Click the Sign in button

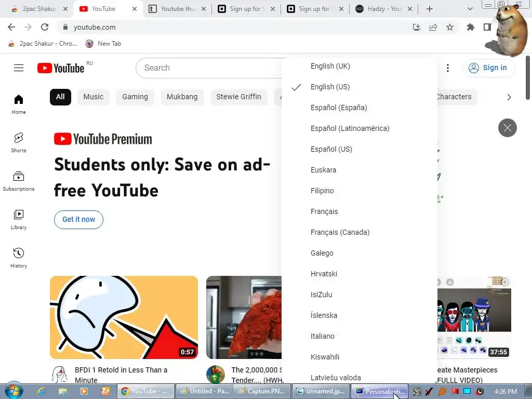coord(488,68)
